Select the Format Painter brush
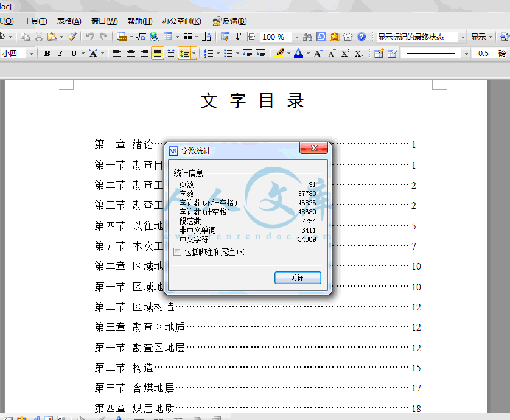This screenshot has height=420, width=510. (72, 37)
